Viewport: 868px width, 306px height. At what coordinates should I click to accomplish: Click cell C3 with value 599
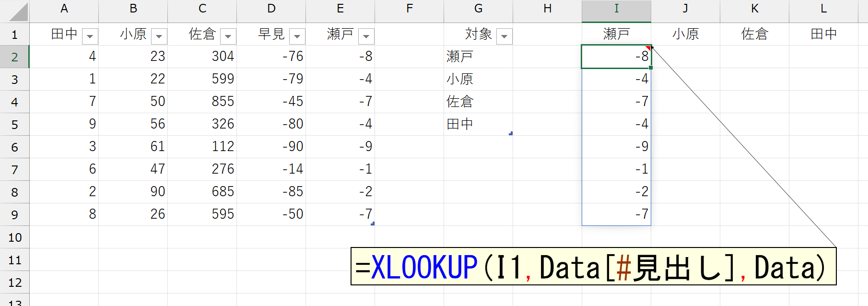coord(202,79)
